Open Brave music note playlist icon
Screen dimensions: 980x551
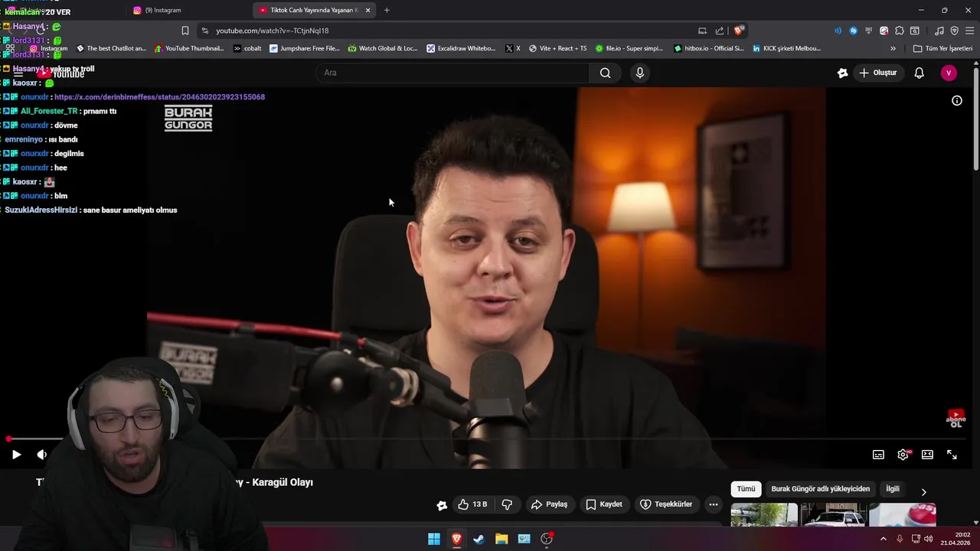[939, 31]
